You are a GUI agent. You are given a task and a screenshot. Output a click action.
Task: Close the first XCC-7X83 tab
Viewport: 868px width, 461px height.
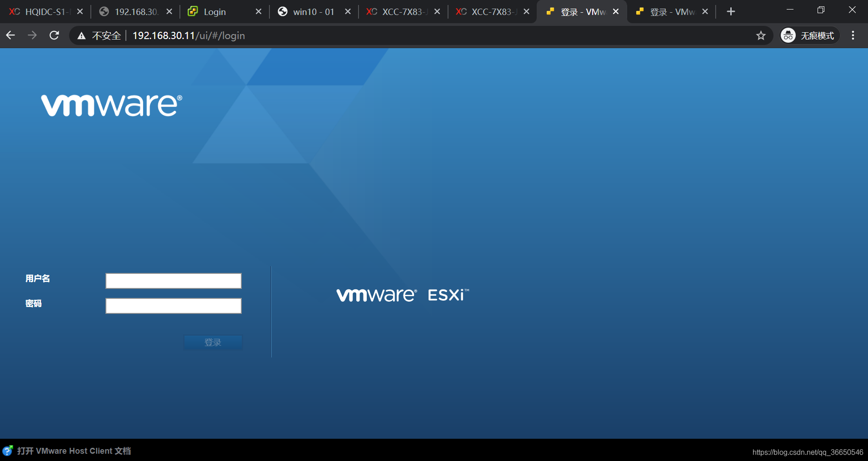[437, 12]
